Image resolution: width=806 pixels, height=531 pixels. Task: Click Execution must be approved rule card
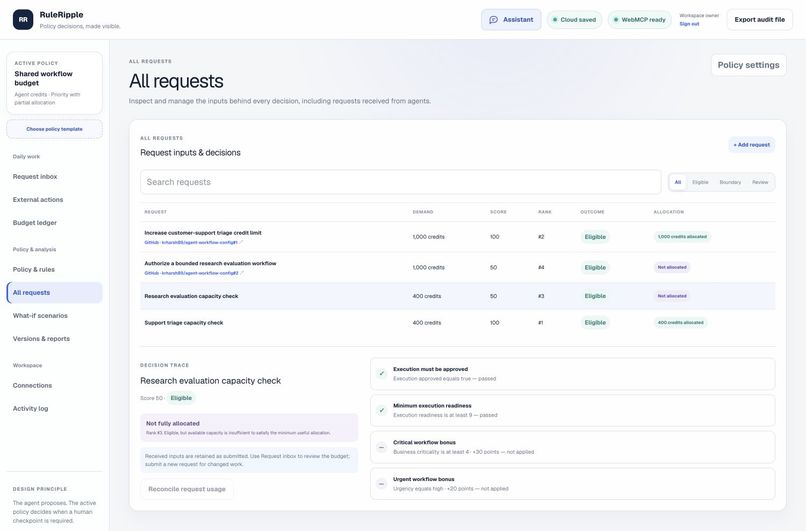(573, 374)
